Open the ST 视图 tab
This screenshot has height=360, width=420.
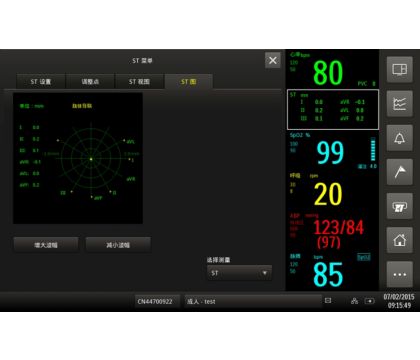[x=139, y=82]
